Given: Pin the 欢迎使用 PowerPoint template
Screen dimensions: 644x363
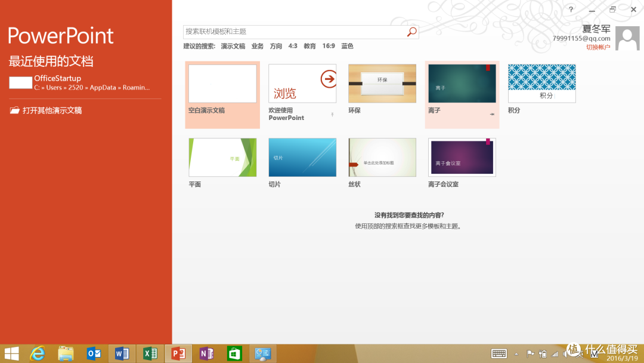Looking at the screenshot, I should click(x=332, y=114).
